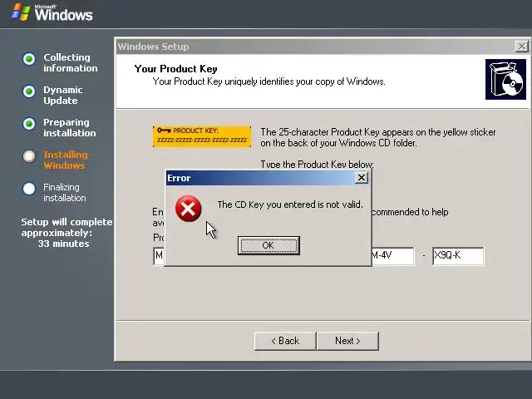Screen dimensions: 532x399
Task: Click 'Type the Product Key below:' text
Action: pos(317,165)
